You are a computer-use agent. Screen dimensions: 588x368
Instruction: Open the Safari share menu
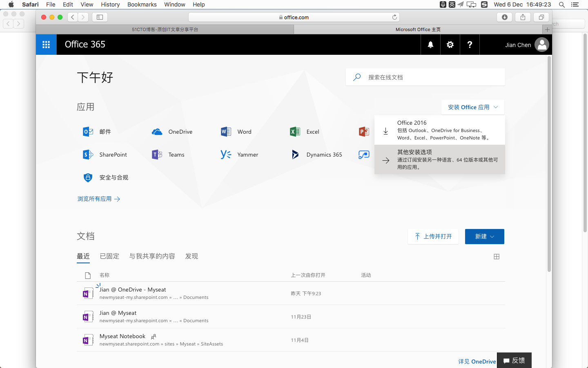click(523, 17)
